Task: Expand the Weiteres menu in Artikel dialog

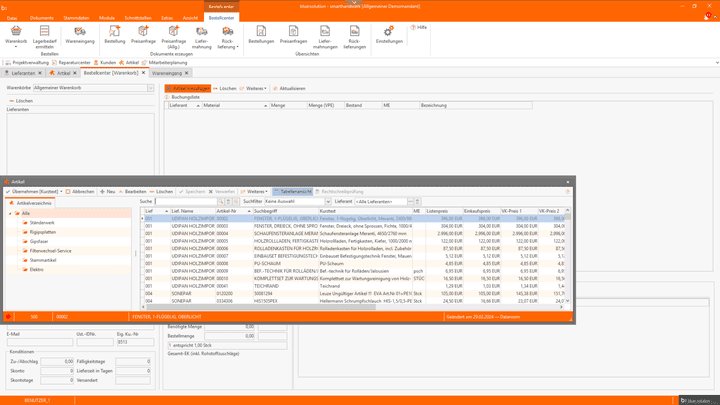Action: 255,191
